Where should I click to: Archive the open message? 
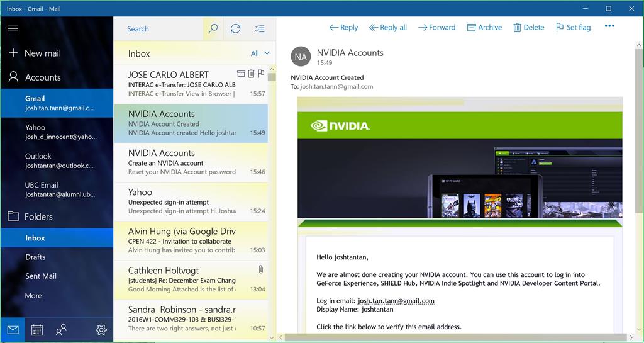pos(484,28)
